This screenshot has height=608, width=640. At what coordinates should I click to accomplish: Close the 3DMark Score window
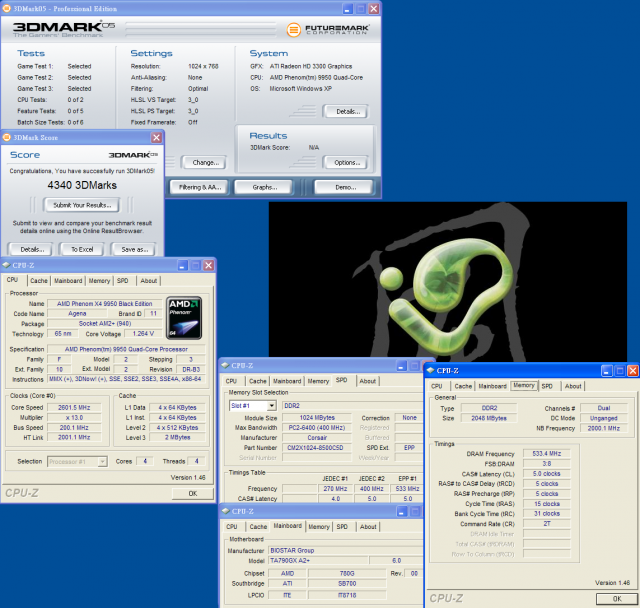pyautogui.click(x=156, y=138)
